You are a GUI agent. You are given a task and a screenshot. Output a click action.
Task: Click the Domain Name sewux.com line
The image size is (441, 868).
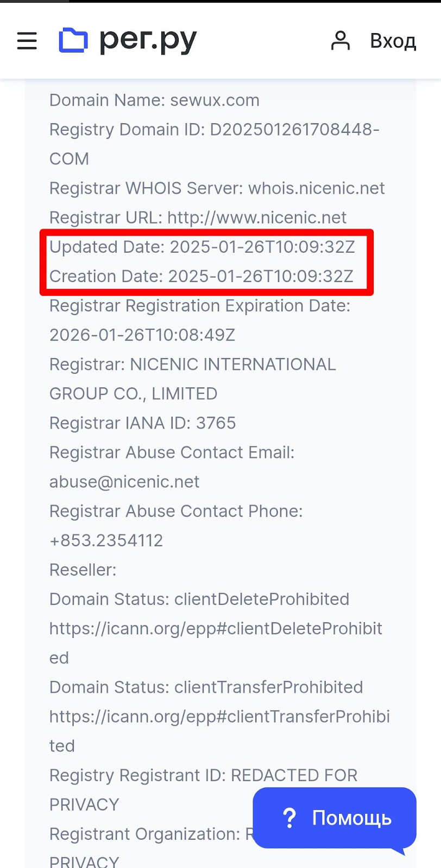coord(154,100)
